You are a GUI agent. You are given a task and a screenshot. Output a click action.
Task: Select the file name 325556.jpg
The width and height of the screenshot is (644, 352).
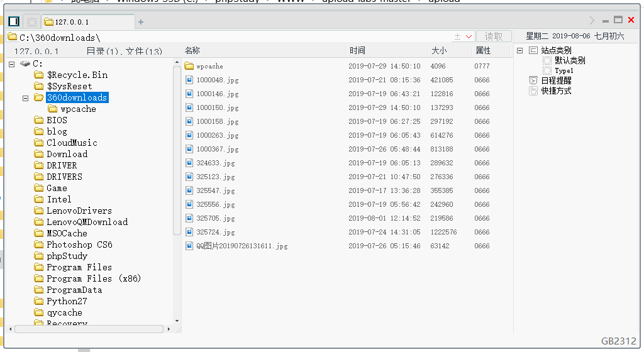coord(216,205)
